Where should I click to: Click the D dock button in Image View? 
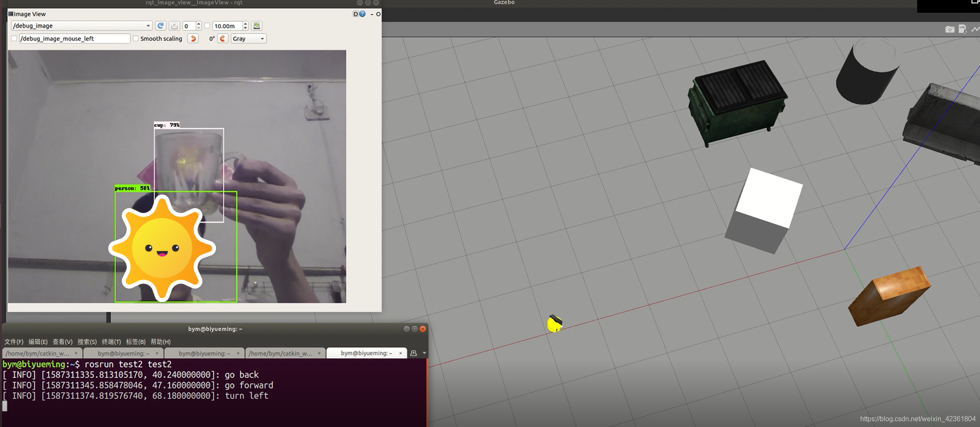[x=356, y=14]
